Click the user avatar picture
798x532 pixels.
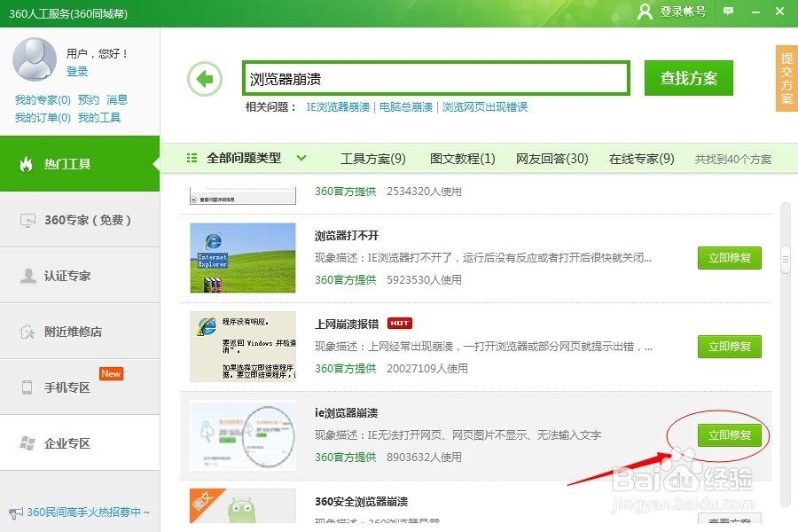pos(34,59)
